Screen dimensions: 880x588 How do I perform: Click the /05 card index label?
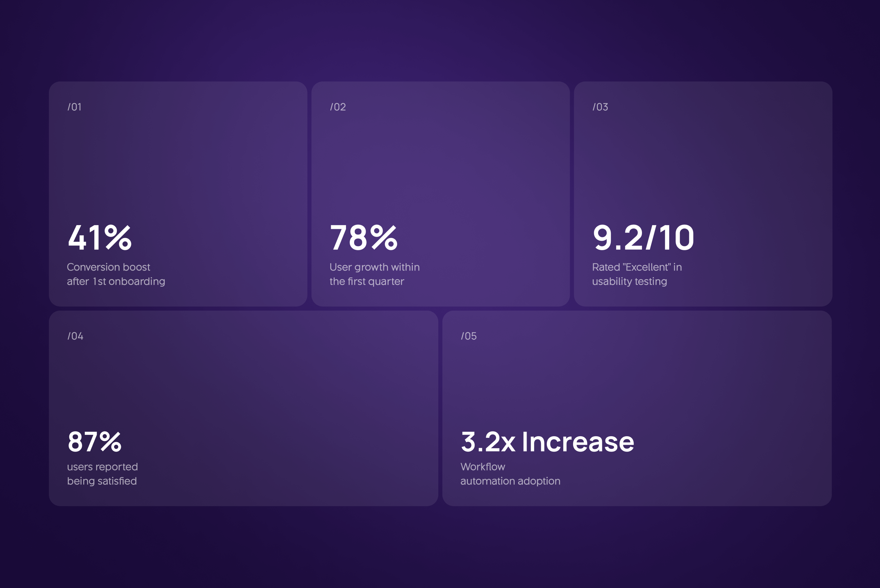[x=469, y=336]
